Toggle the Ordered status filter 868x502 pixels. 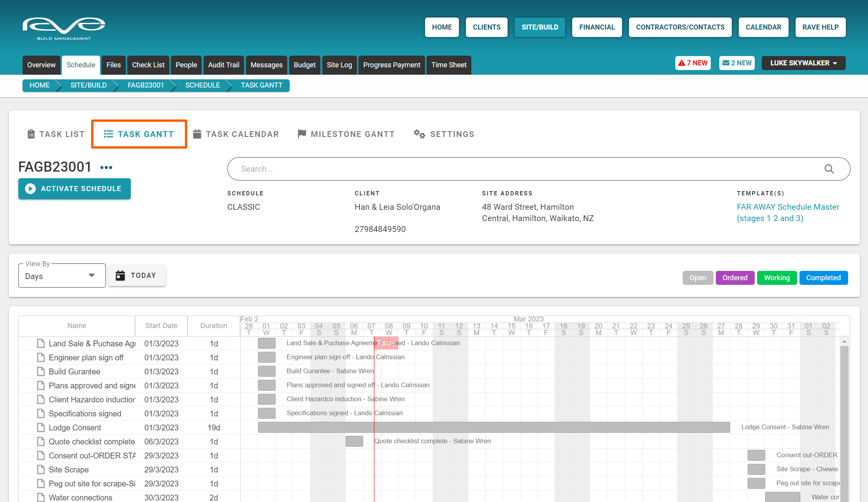(734, 278)
